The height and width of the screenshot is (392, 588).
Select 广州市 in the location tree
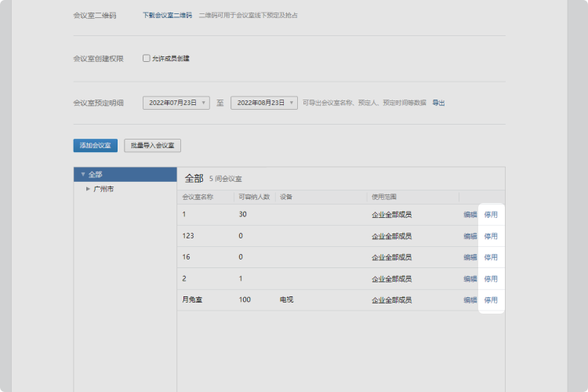coord(103,189)
